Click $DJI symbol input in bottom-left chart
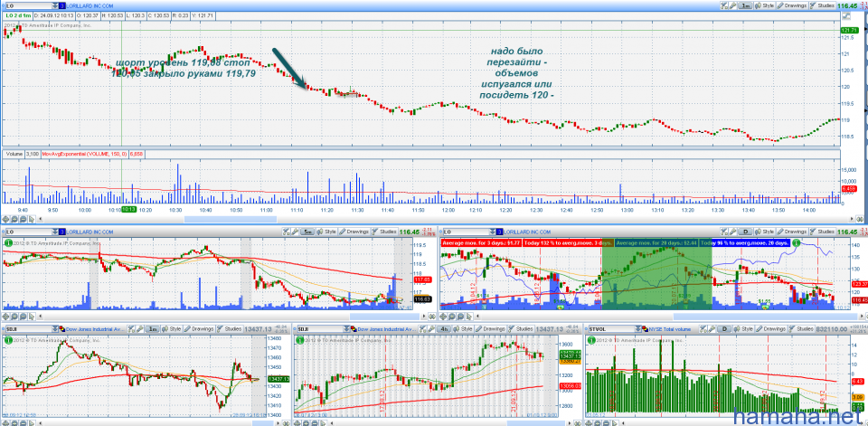The width and height of the screenshot is (868, 426). point(29,329)
